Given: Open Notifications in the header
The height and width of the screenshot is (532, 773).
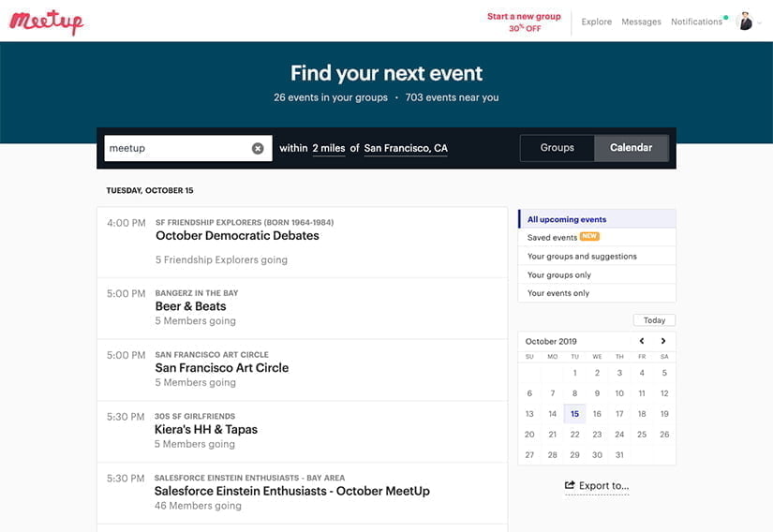Looking at the screenshot, I should 696,22.
